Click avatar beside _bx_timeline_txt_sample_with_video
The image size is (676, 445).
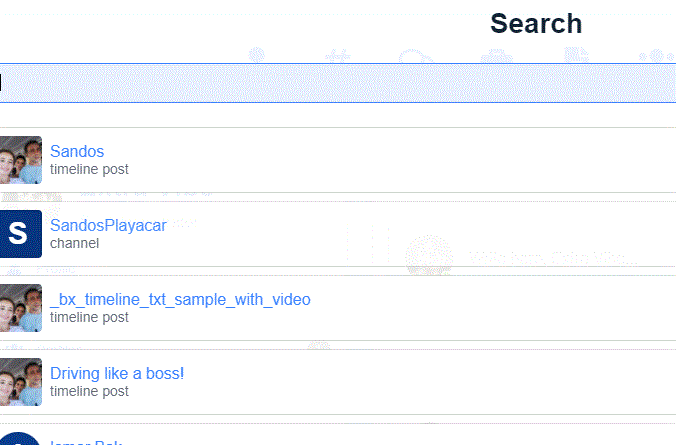[20, 308]
